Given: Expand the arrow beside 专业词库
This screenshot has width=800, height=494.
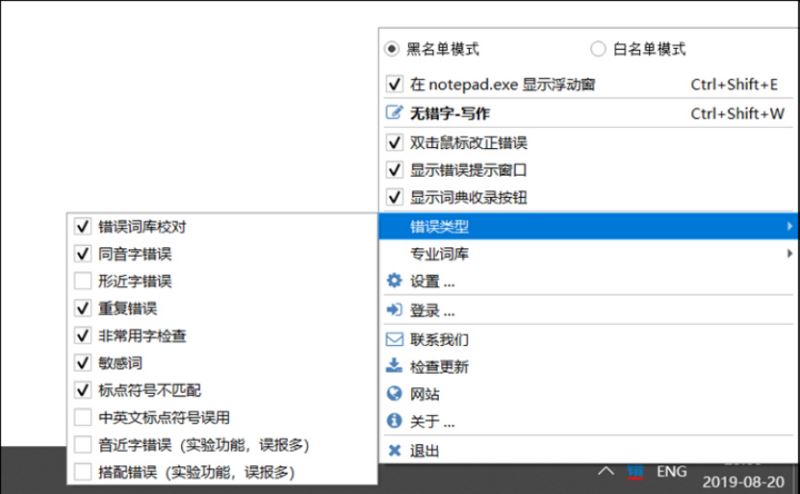Looking at the screenshot, I should point(789,253).
